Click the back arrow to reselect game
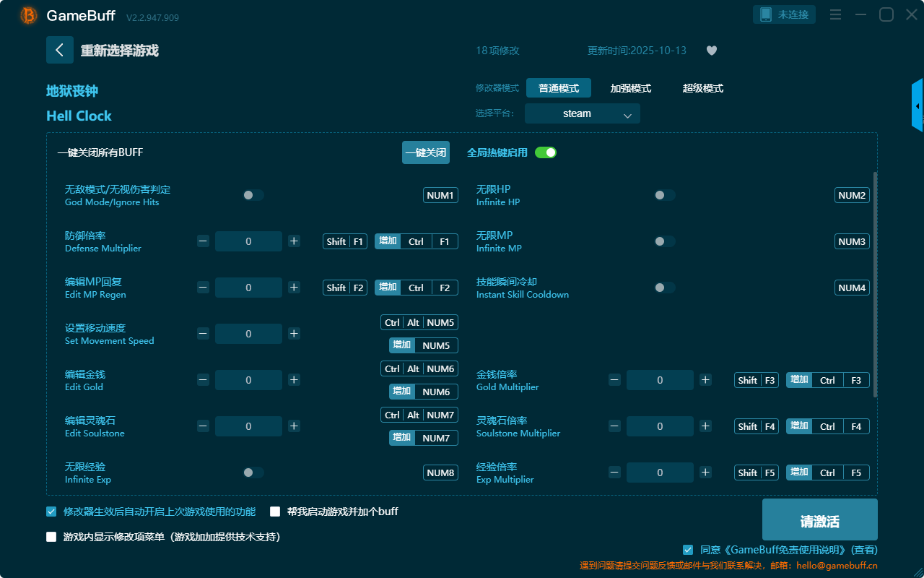This screenshot has width=924, height=578. pyautogui.click(x=60, y=50)
